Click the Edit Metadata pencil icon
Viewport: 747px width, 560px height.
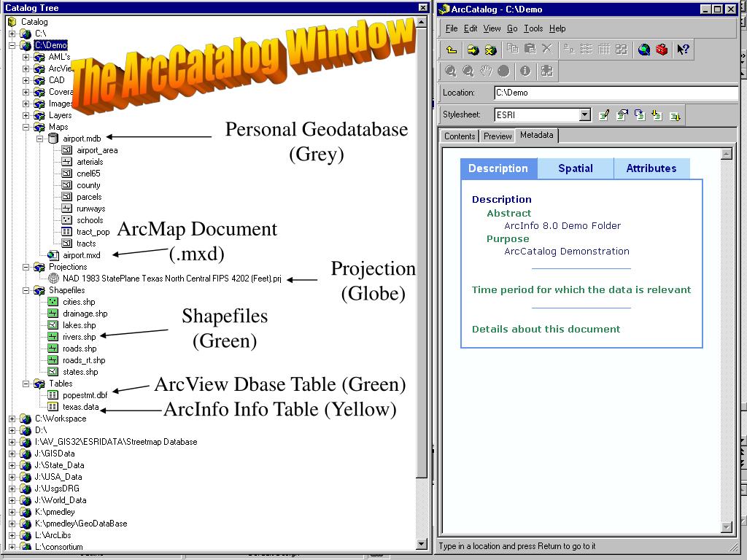pyautogui.click(x=604, y=114)
